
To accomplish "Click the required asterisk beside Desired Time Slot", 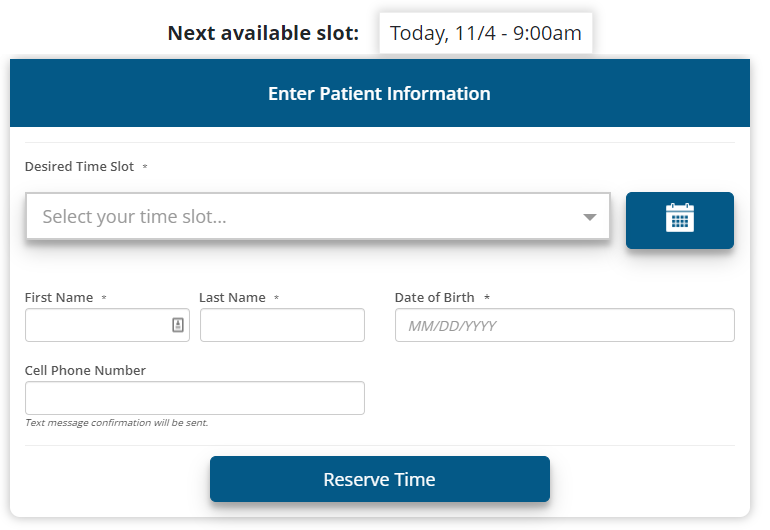I will pyautogui.click(x=145, y=167).
